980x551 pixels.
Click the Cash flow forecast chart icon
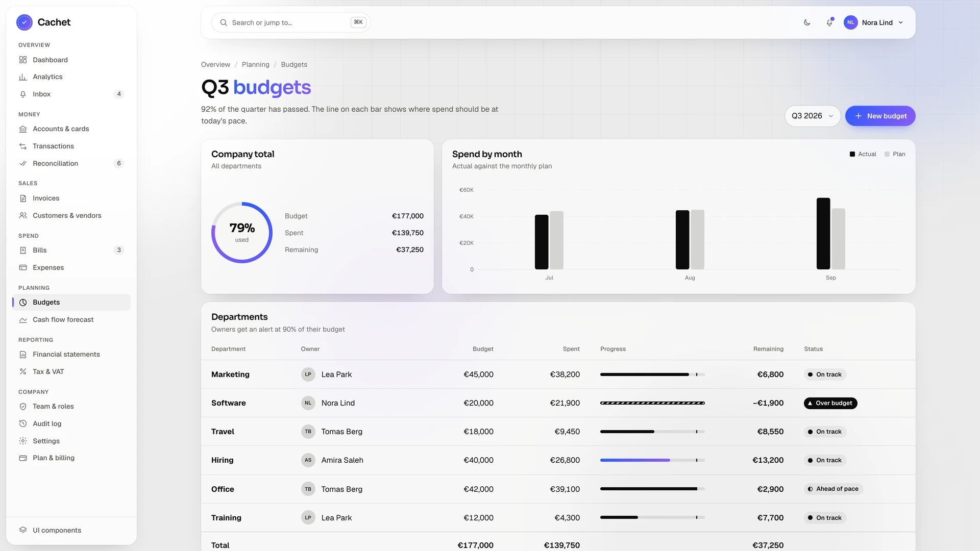[23, 320]
